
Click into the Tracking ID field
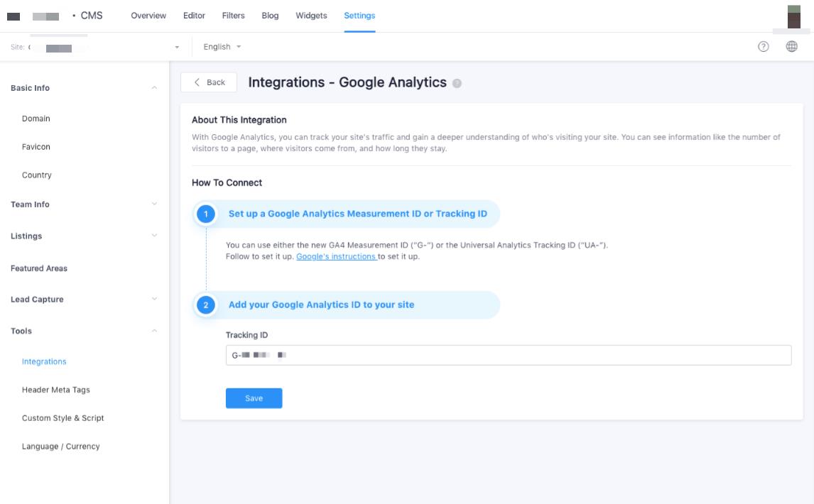[509, 355]
